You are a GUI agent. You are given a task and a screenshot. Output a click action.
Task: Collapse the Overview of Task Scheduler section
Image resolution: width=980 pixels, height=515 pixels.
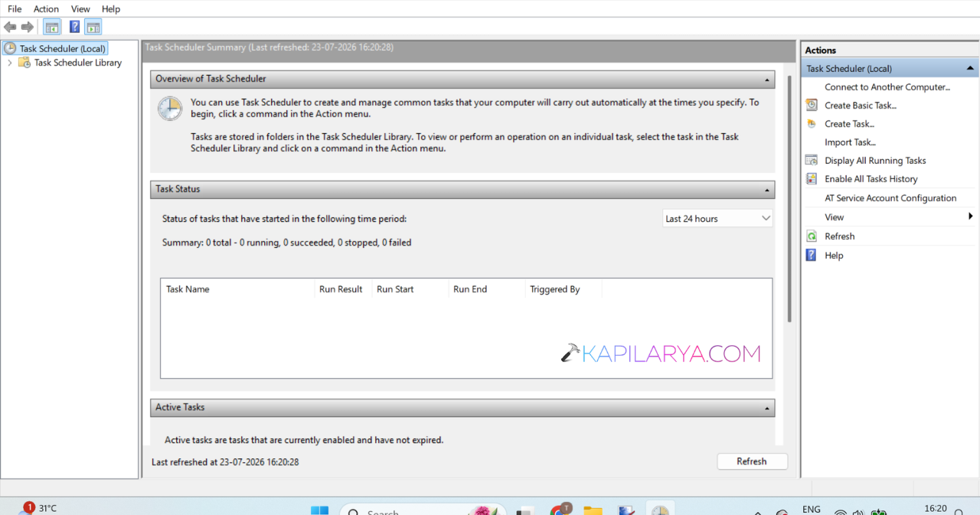767,79
